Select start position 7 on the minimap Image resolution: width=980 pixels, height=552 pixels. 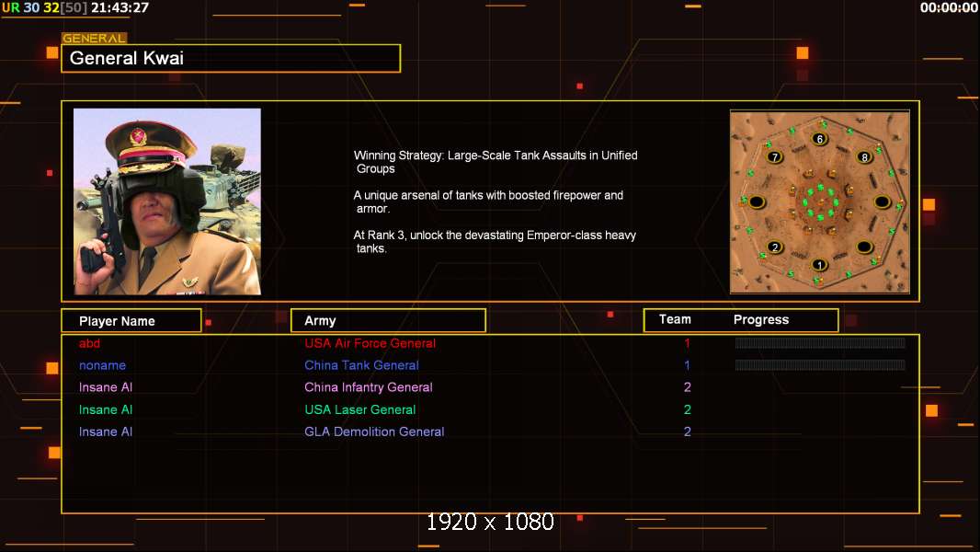[x=774, y=157]
